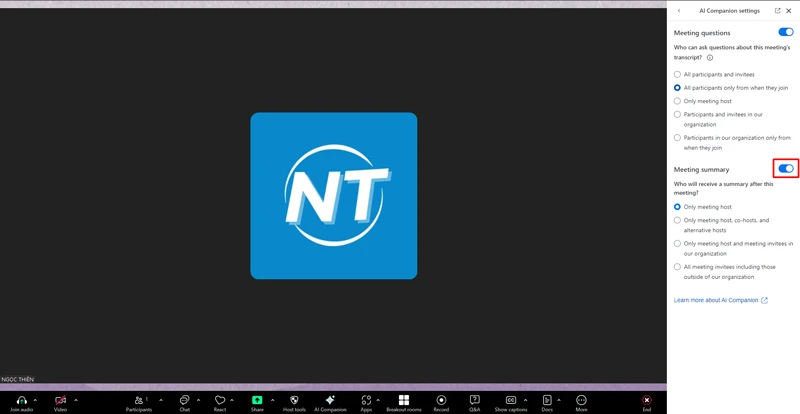Open Host tools shield icon
The image size is (800, 414).
point(294,400)
